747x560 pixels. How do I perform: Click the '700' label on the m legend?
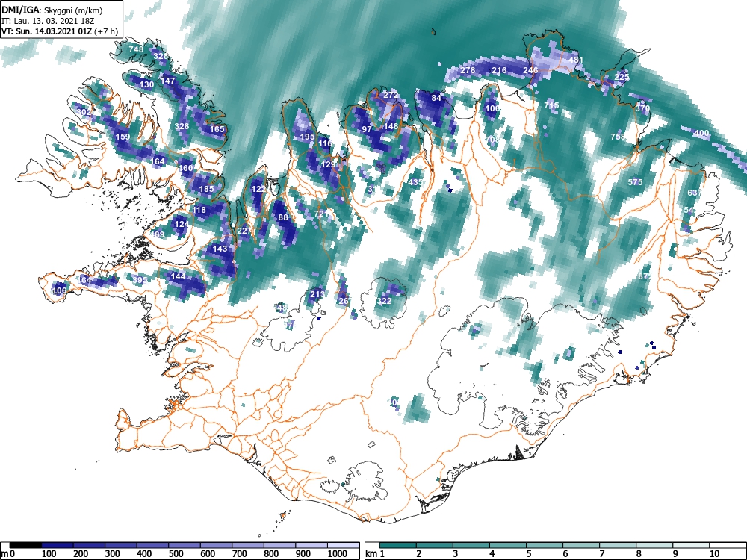pos(239,554)
